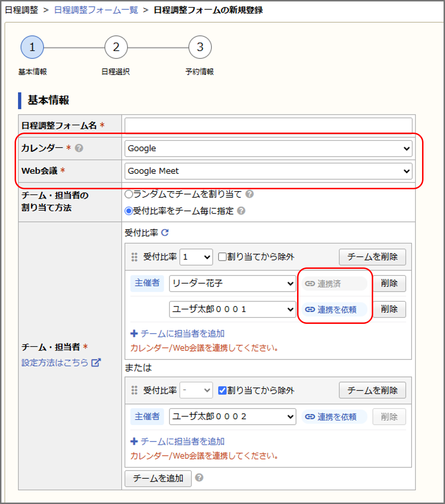The image size is (445, 504).
Task: Click 削除 button in ユーザ太郎0001 row
Action: click(389, 309)
